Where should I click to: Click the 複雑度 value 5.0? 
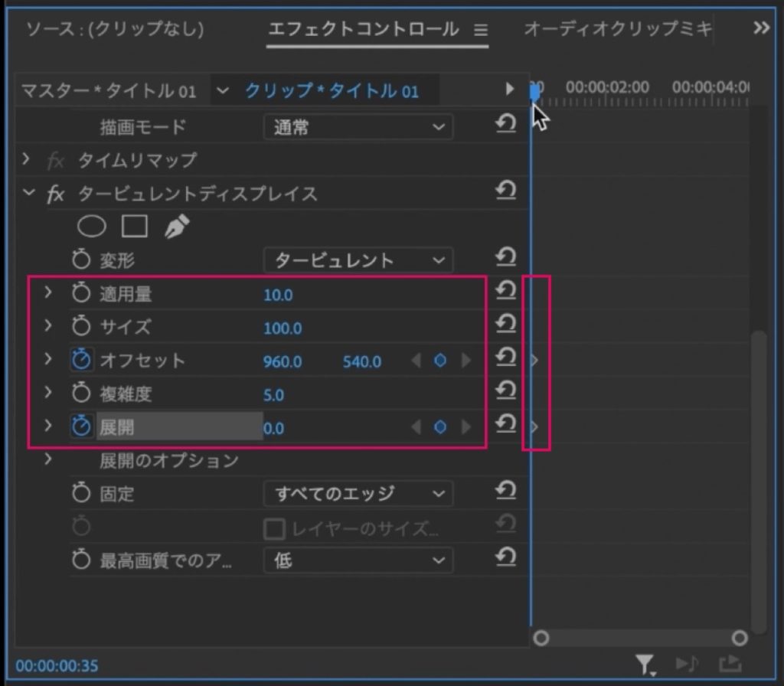pos(273,395)
